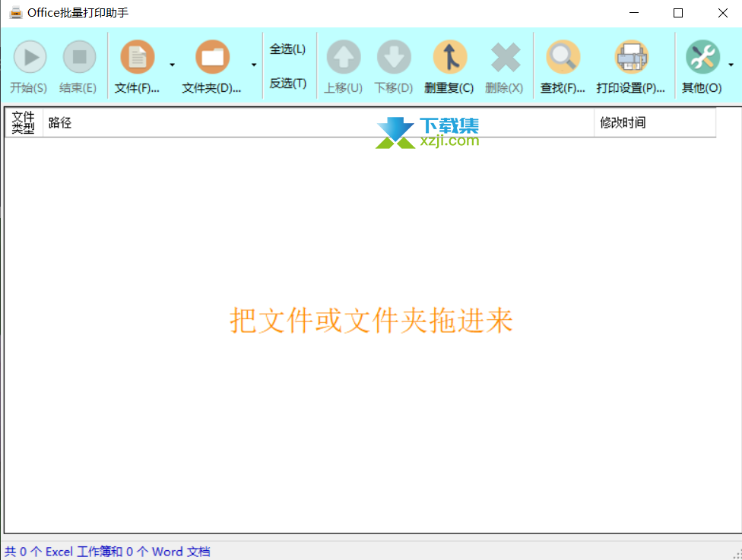742x560 pixels.
Task: Expand the 文件夹(D) dropdown arrow
Action: pos(254,65)
